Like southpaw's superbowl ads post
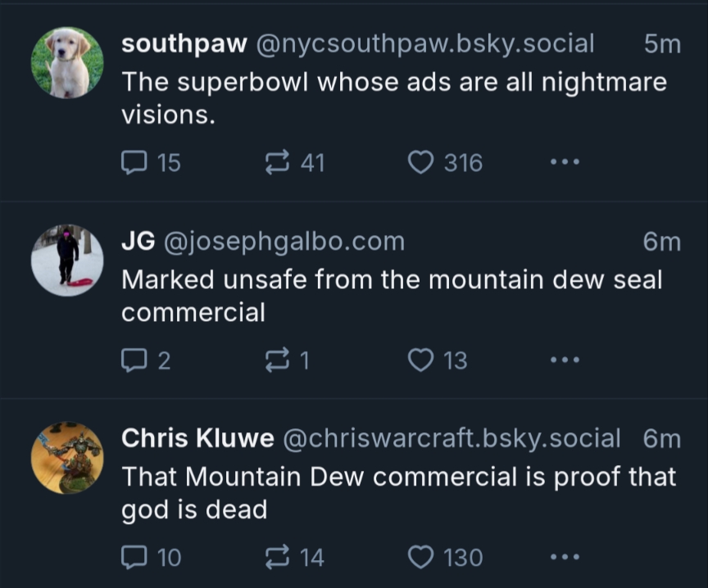708x588 pixels. tap(420, 163)
